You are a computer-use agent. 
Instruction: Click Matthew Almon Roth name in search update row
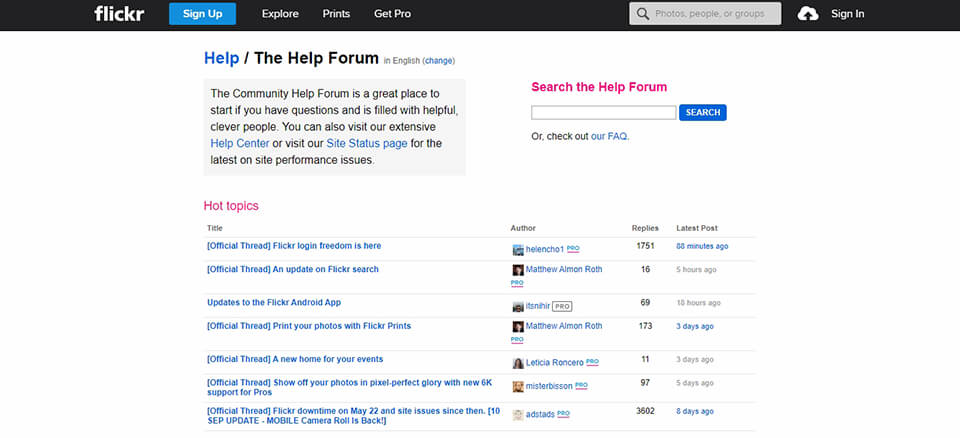[x=564, y=270]
